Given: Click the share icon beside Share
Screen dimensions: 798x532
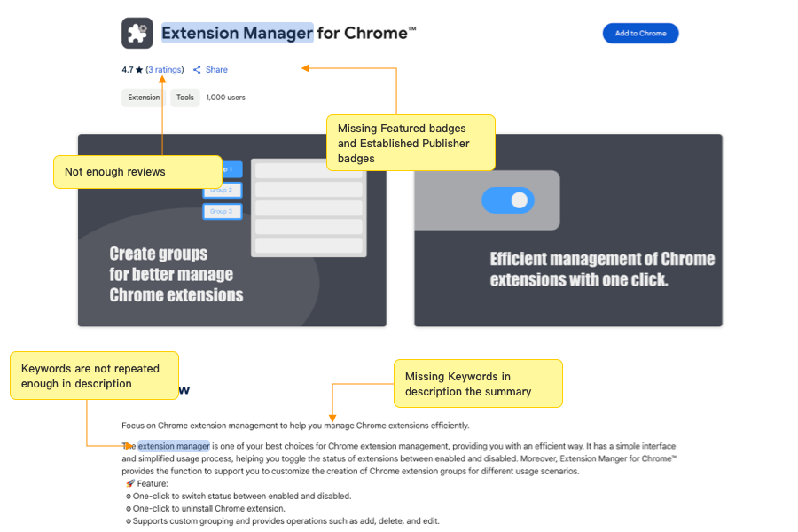Looking at the screenshot, I should click(197, 70).
